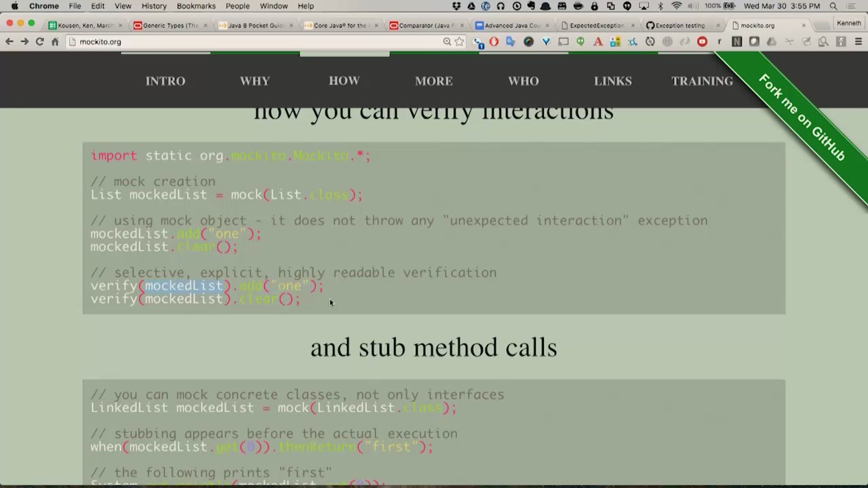Go to the MORE section

point(434,81)
